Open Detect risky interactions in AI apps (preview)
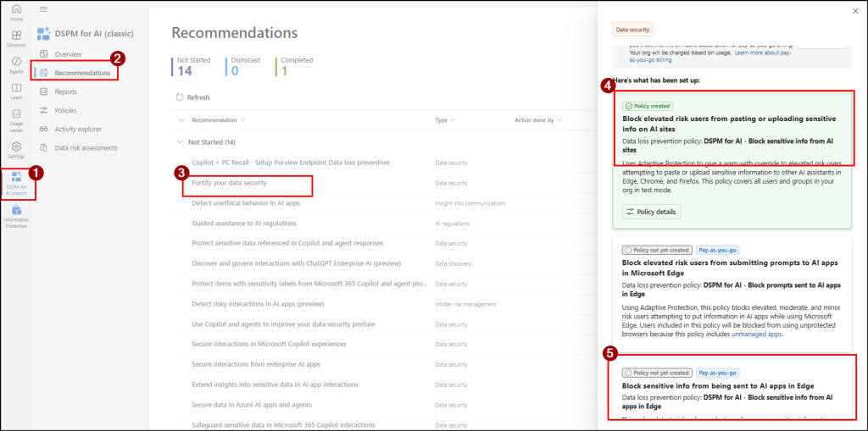 click(258, 304)
